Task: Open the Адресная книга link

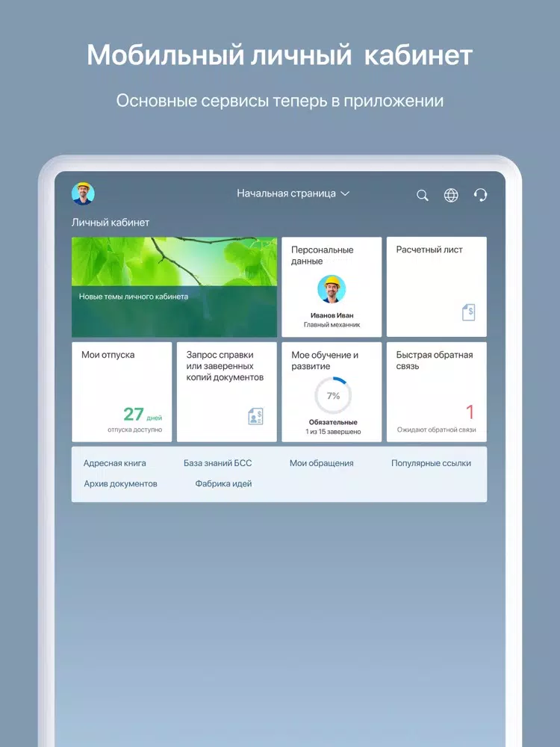Action: (115, 463)
